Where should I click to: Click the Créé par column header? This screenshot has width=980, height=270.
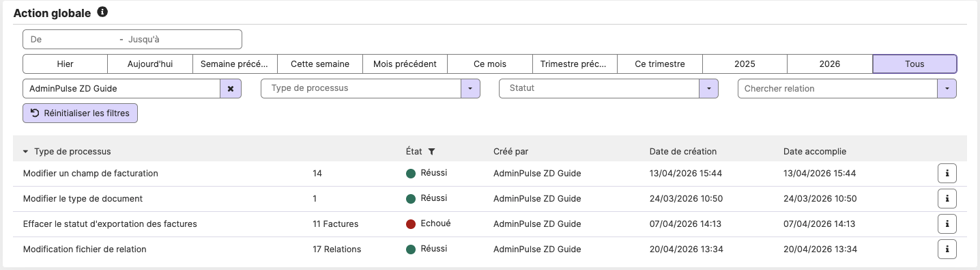pyautogui.click(x=510, y=152)
